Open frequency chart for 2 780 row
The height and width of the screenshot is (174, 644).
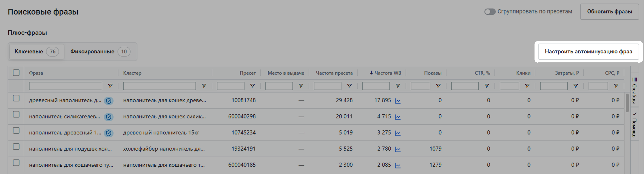[x=398, y=149]
